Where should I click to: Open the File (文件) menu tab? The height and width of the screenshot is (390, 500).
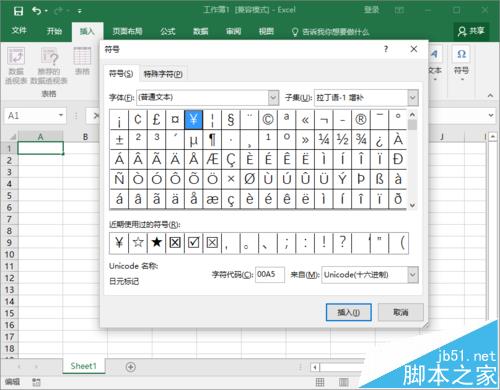(x=19, y=31)
